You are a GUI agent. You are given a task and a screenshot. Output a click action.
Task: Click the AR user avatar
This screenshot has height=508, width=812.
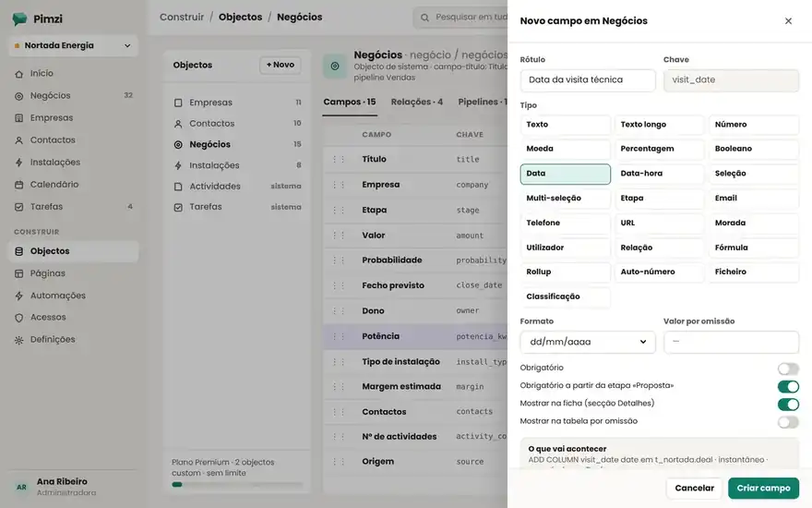click(21, 488)
